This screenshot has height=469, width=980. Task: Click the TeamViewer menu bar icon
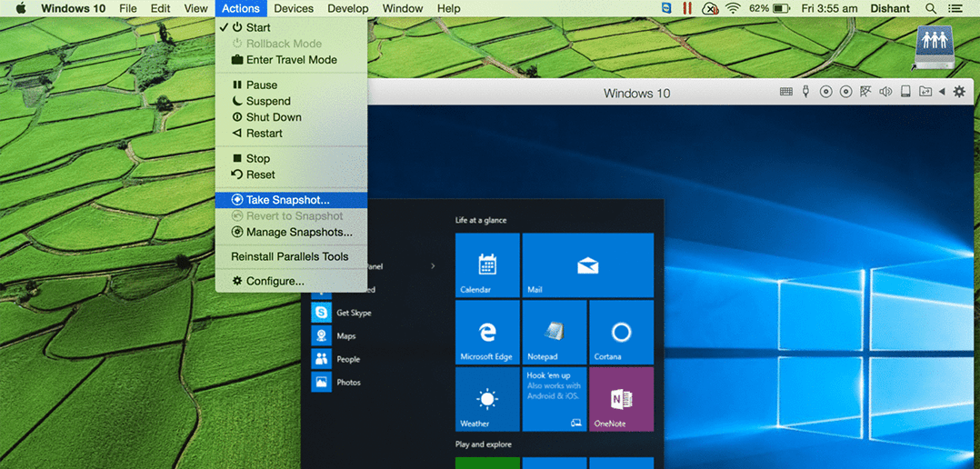(x=667, y=8)
